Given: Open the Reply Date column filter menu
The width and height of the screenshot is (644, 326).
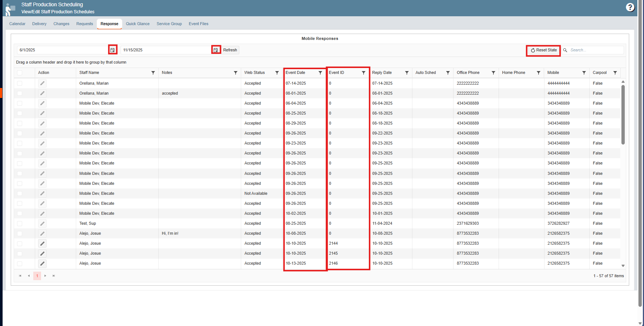Looking at the screenshot, I should 407,73.
